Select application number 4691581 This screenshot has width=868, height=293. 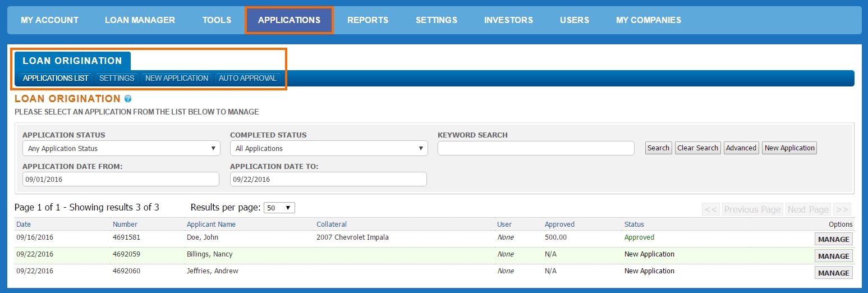coord(126,237)
